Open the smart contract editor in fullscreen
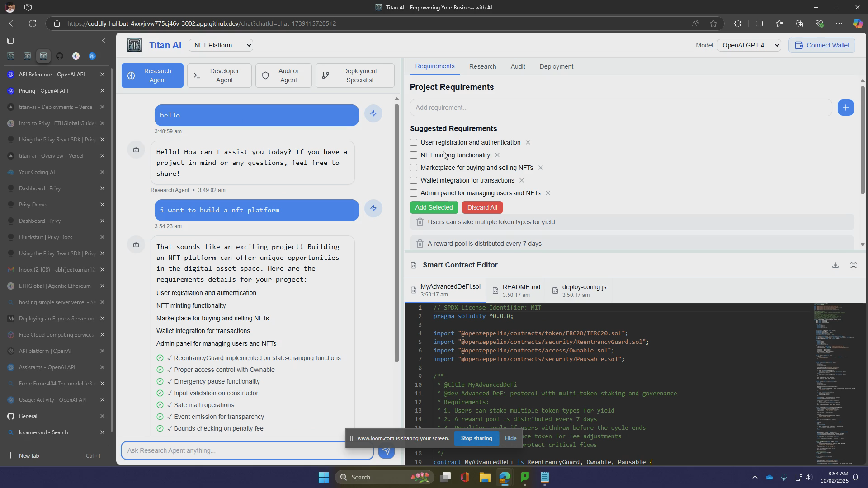Viewport: 868px width, 488px height. (854, 265)
